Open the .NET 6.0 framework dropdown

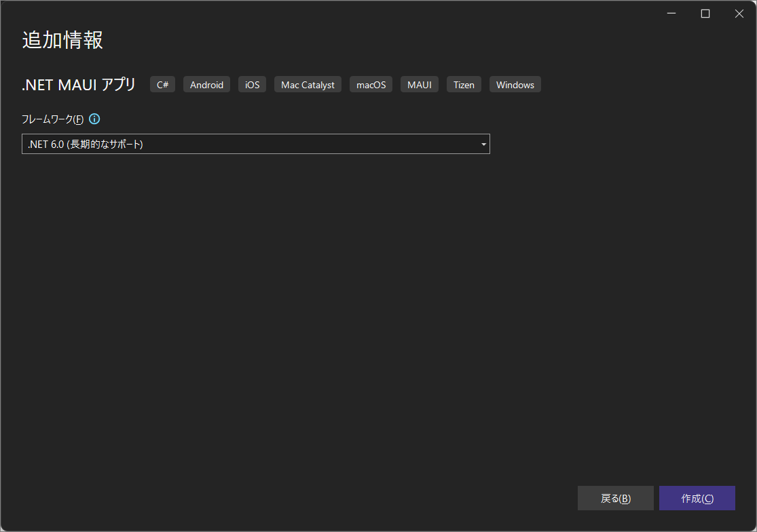256,145
